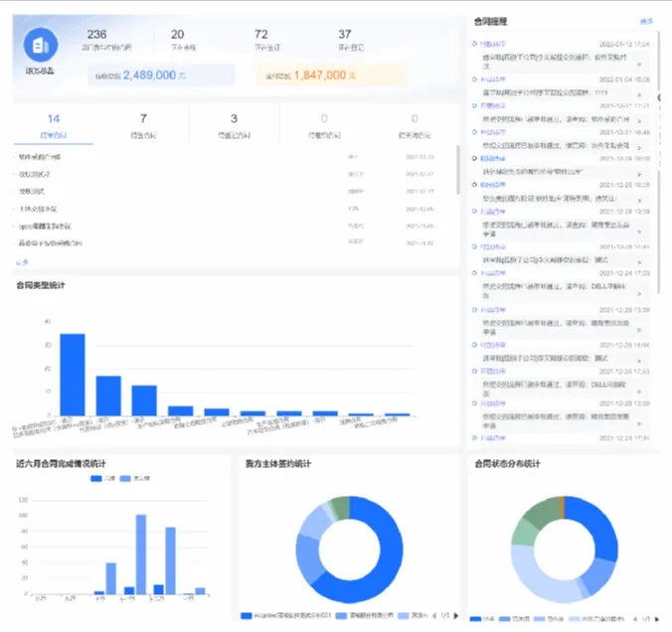Viewport: 672px width, 632px height.
Task: Click next-page arrow in 我方主体签约统计 legend
Action: [458, 617]
